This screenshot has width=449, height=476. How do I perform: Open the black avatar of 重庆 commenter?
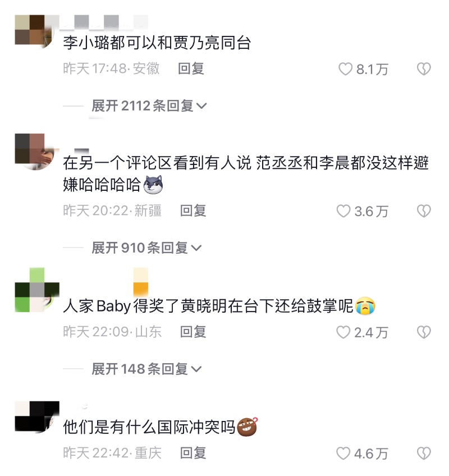point(37,417)
